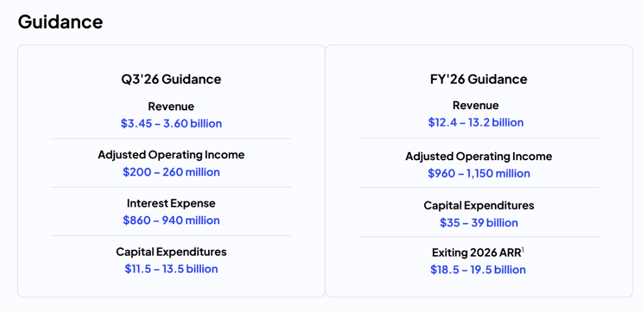Click the $35 – 39 billion value
Viewport: 644px width, 312px height.
(x=479, y=223)
